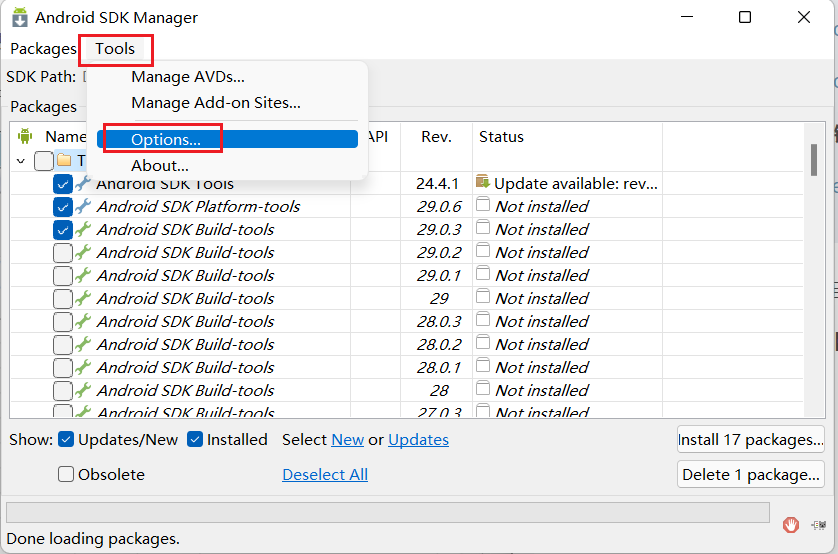Viewport: 838px width, 554px height.
Task: Sort by the Status column header
Action: pos(568,137)
